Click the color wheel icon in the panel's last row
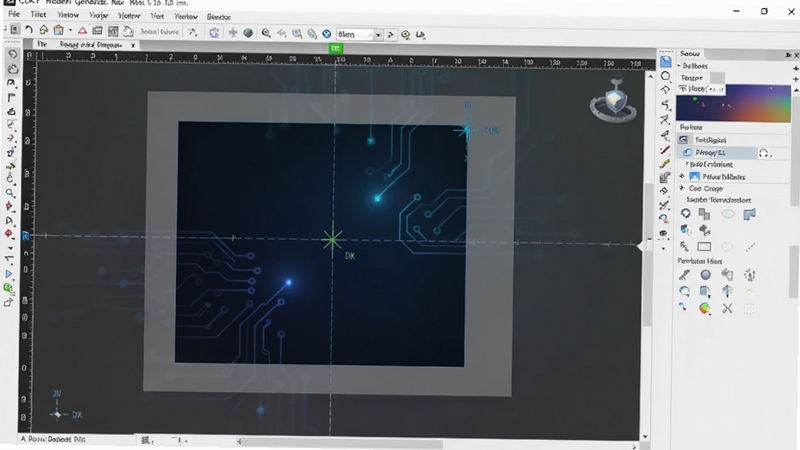 (705, 308)
